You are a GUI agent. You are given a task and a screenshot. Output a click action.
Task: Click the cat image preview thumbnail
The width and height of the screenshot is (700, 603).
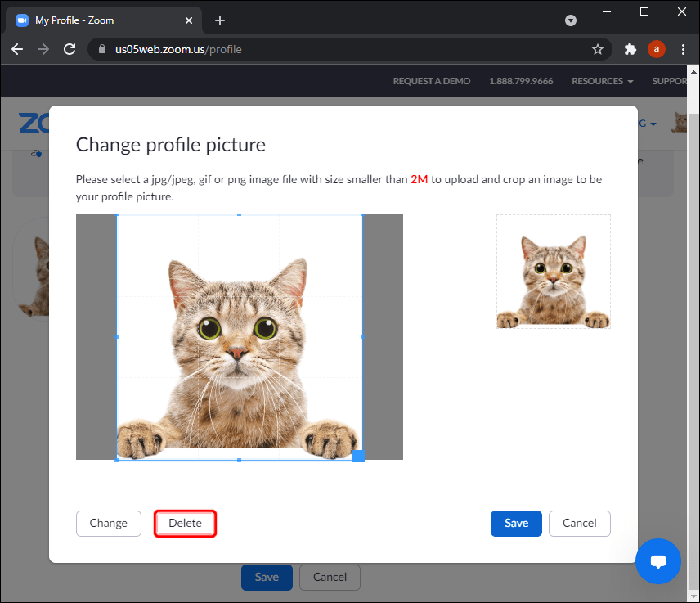point(553,271)
